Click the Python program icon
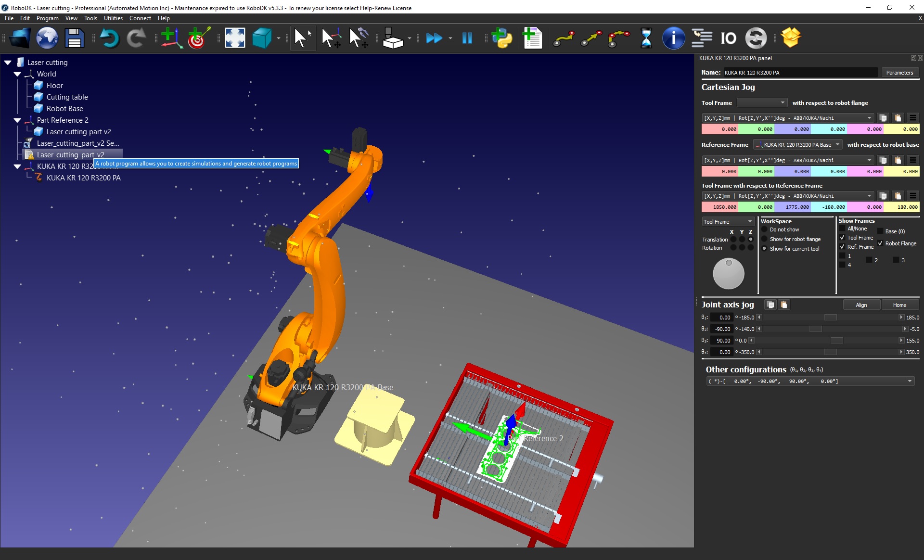Screen dimensions: 924x560 tap(502, 38)
